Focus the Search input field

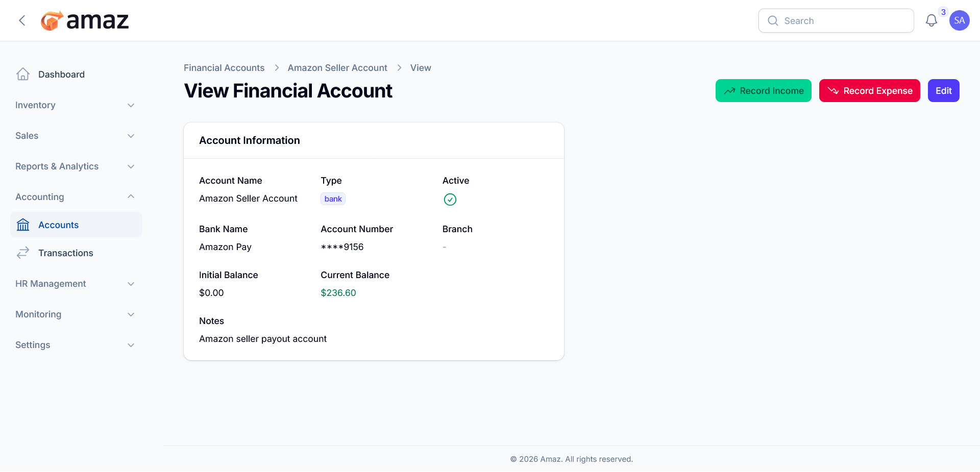pos(836,20)
